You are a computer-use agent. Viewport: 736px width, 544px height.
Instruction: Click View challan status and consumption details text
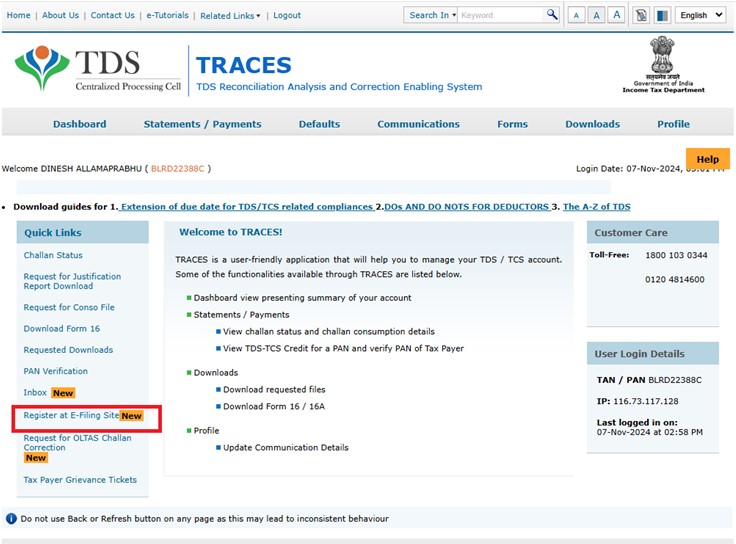point(329,331)
